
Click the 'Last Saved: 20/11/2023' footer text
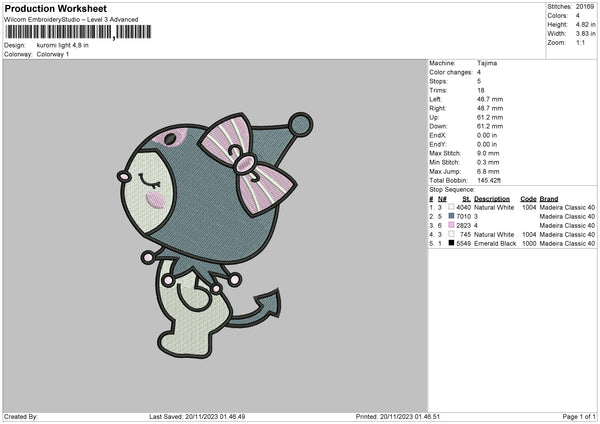tap(197, 417)
